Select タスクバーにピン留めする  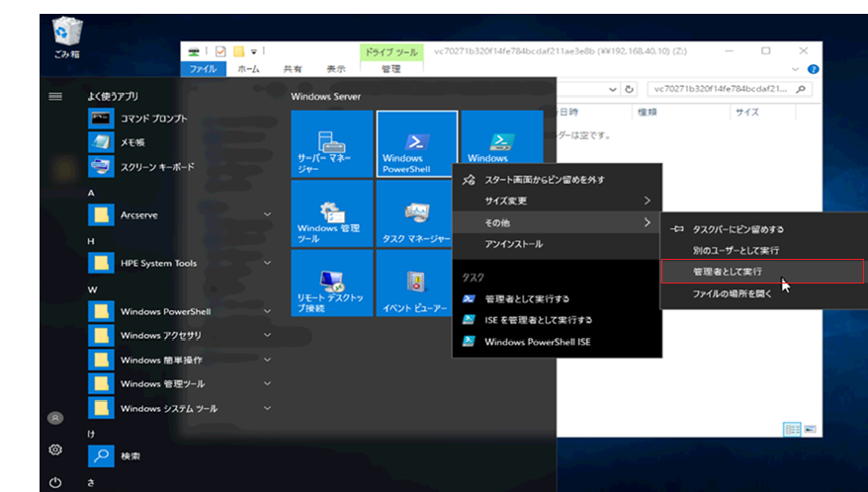click(764, 229)
